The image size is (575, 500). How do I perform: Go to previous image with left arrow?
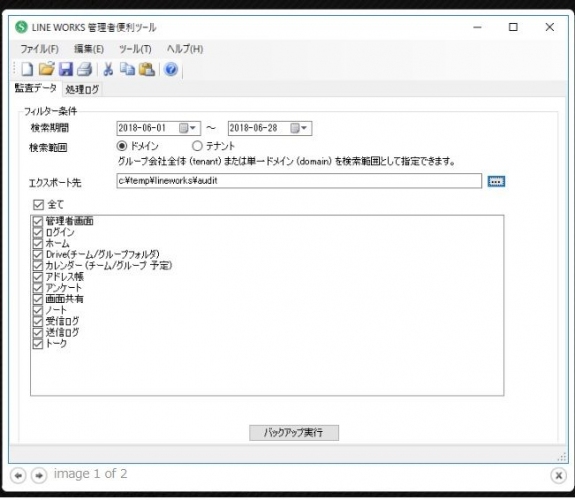coord(18,475)
